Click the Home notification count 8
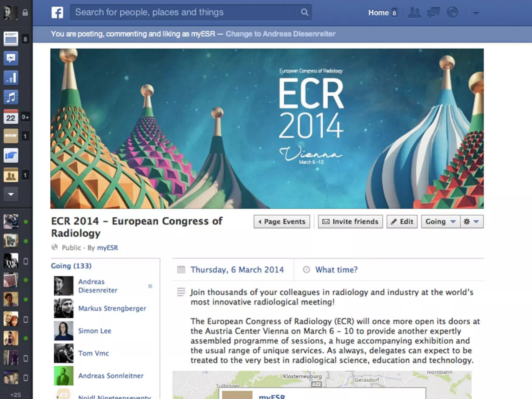Image resolution: width=532 pixels, height=399 pixels. [394, 13]
